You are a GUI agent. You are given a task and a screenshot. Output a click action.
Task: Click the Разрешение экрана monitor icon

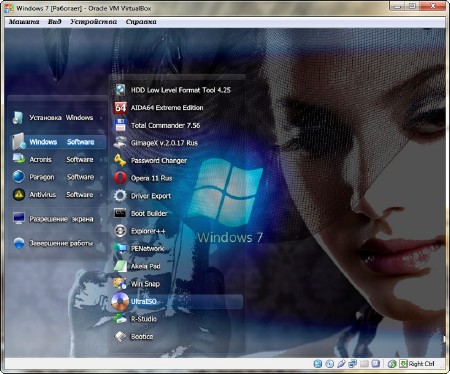[x=19, y=218]
